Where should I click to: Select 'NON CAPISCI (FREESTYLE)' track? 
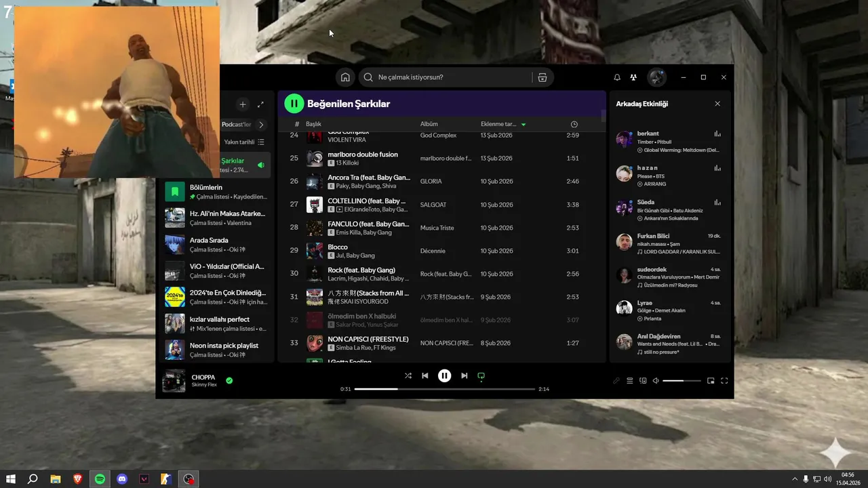click(x=368, y=339)
